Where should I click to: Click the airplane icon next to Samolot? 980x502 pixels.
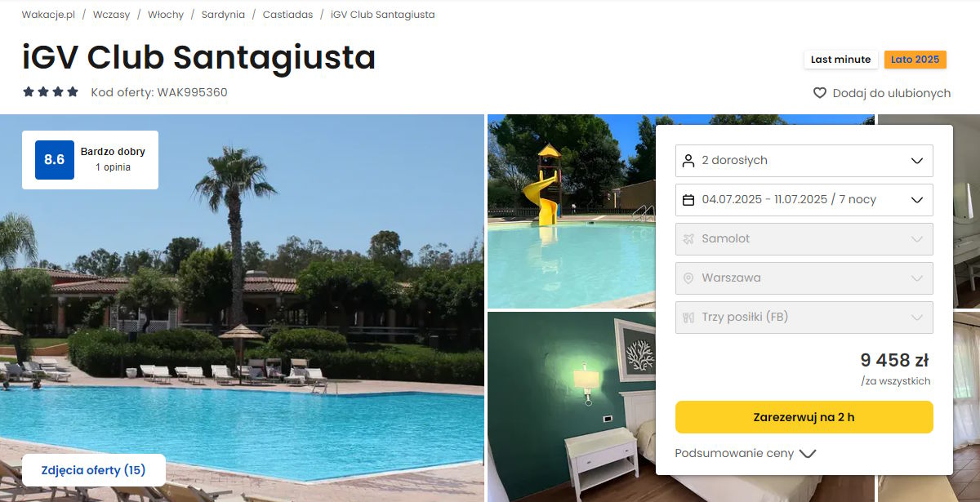pyautogui.click(x=688, y=239)
